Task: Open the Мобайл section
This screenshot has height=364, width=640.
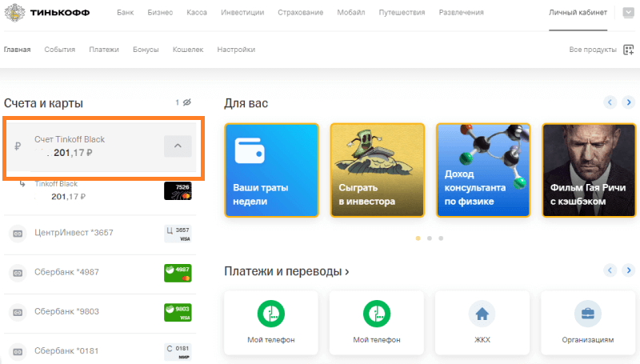Action: click(351, 13)
